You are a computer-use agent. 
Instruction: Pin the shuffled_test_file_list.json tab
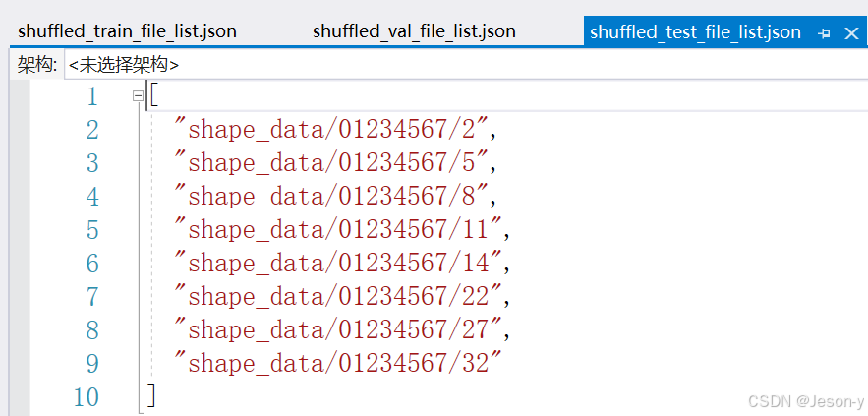click(x=824, y=32)
